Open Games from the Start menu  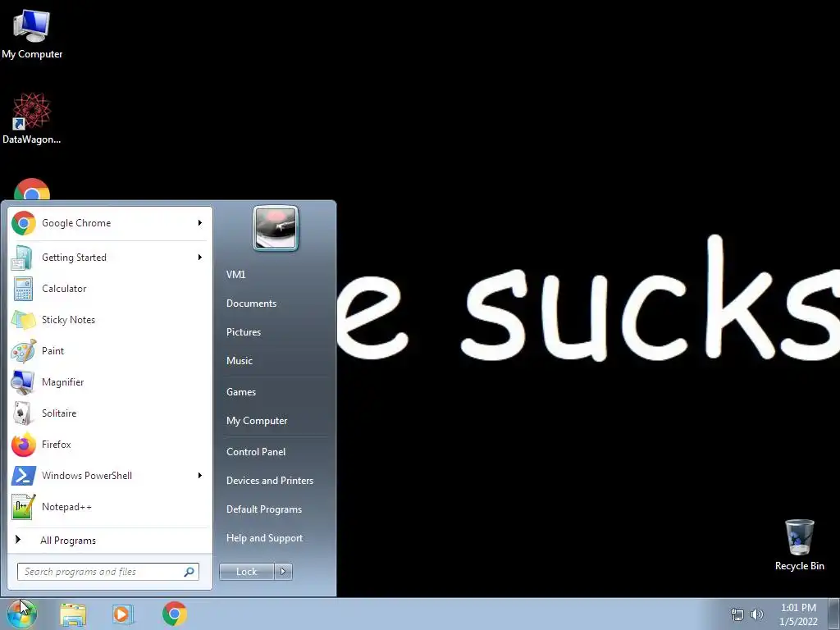[241, 392]
